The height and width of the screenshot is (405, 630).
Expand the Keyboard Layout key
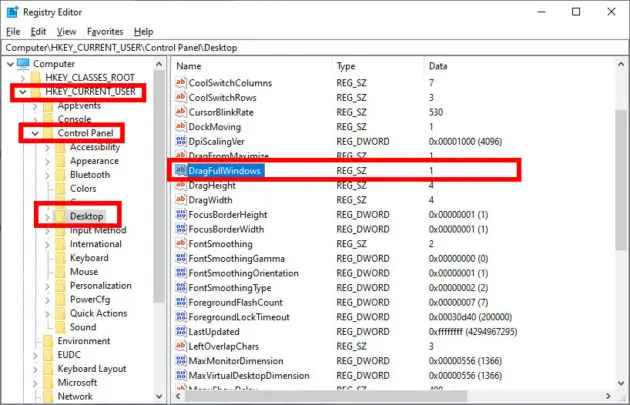coord(35,369)
